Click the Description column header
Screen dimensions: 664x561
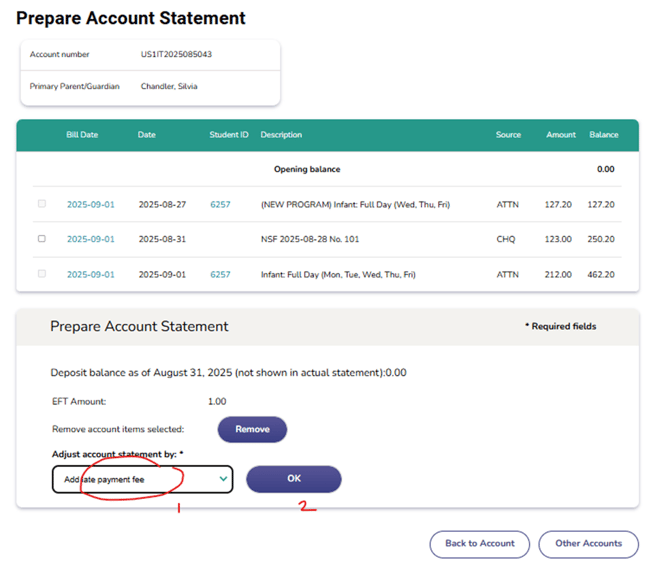(x=281, y=135)
